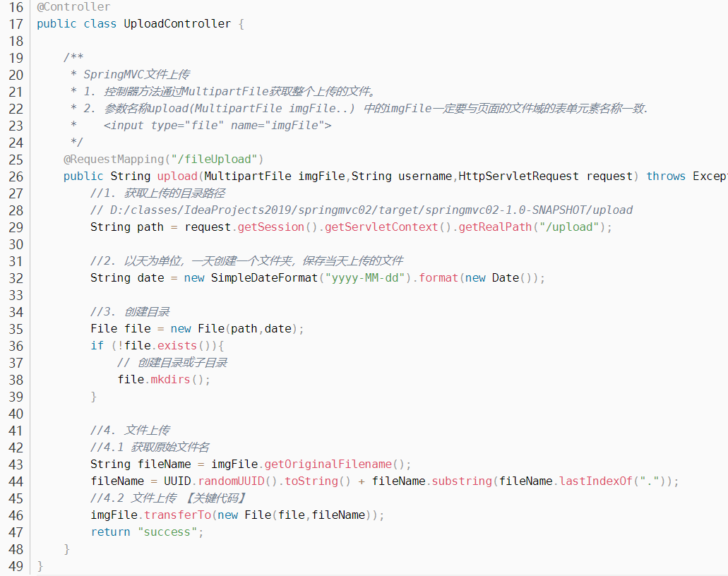The width and height of the screenshot is (728, 576).
Task: Click the lastIndexOf method call
Action: coord(596,481)
